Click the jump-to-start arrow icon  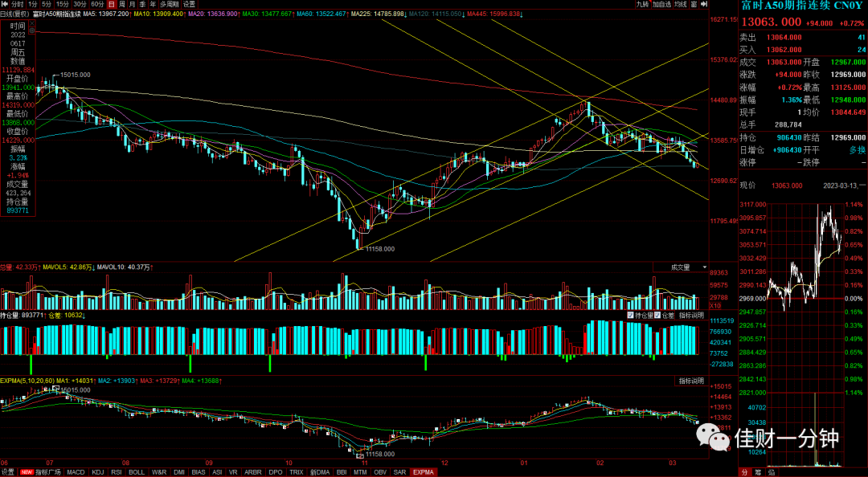click(5, 4)
